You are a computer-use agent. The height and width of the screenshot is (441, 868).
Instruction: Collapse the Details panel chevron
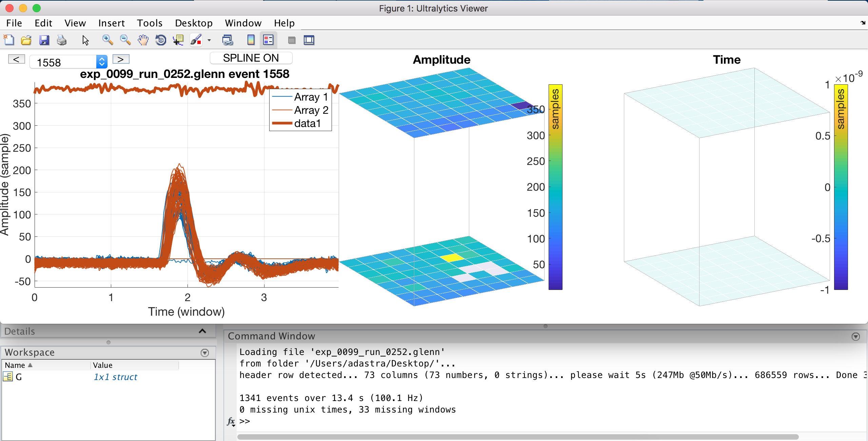click(202, 331)
